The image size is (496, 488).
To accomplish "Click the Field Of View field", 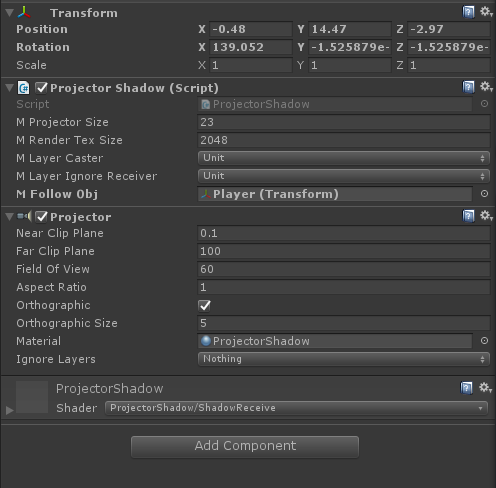I will pyautogui.click(x=344, y=269).
